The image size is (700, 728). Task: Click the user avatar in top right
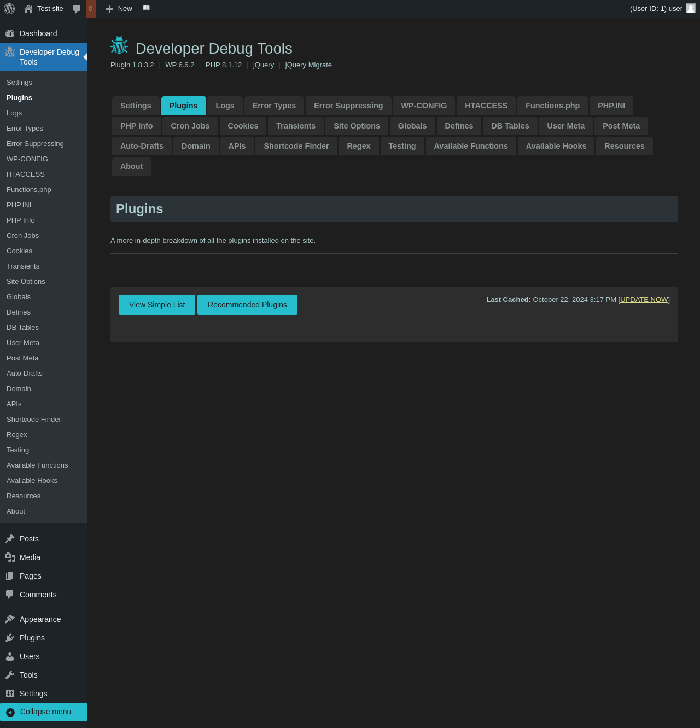[x=691, y=8]
